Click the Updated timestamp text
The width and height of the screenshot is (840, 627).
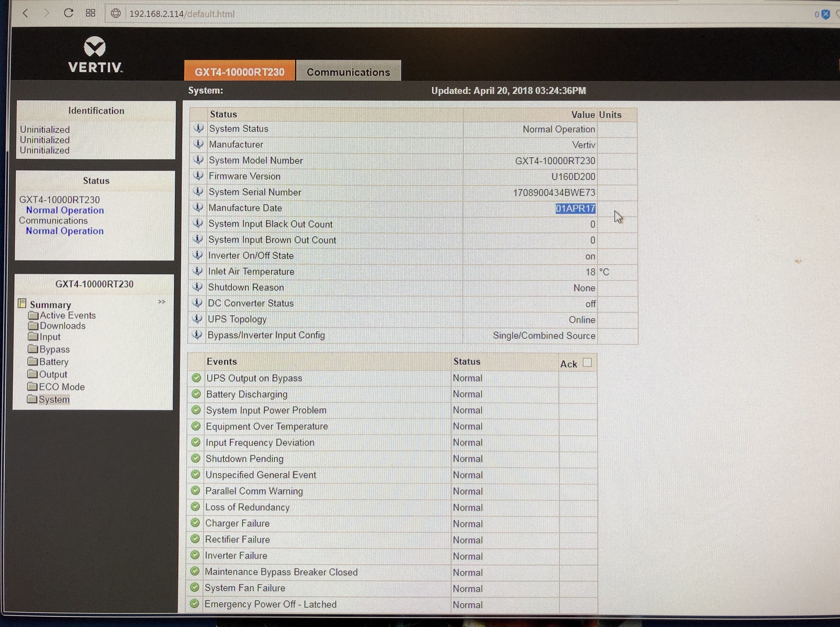pyautogui.click(x=509, y=91)
